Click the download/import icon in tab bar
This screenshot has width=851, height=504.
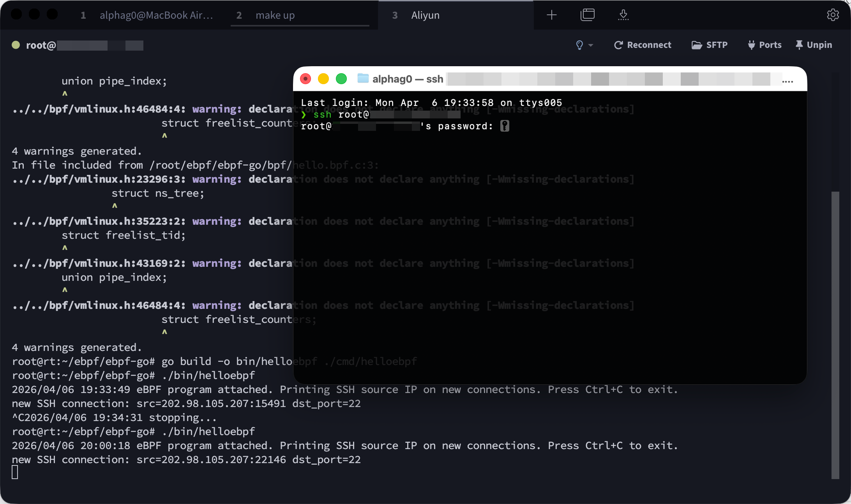point(623,15)
